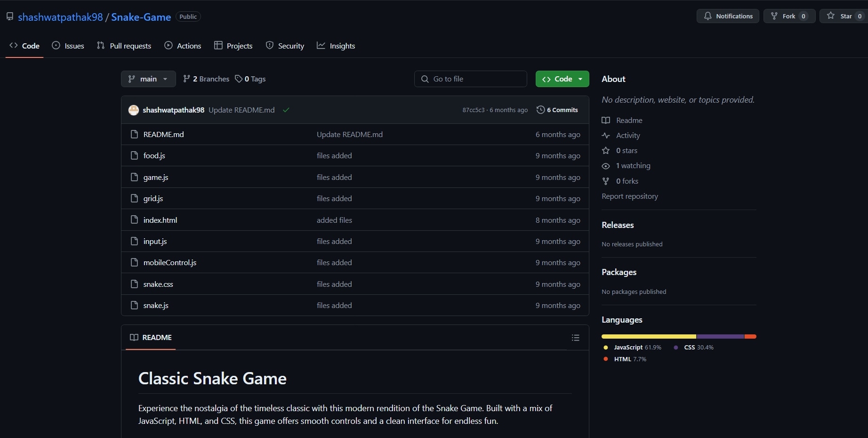
Task: Open the Activity link in About
Action: point(627,136)
